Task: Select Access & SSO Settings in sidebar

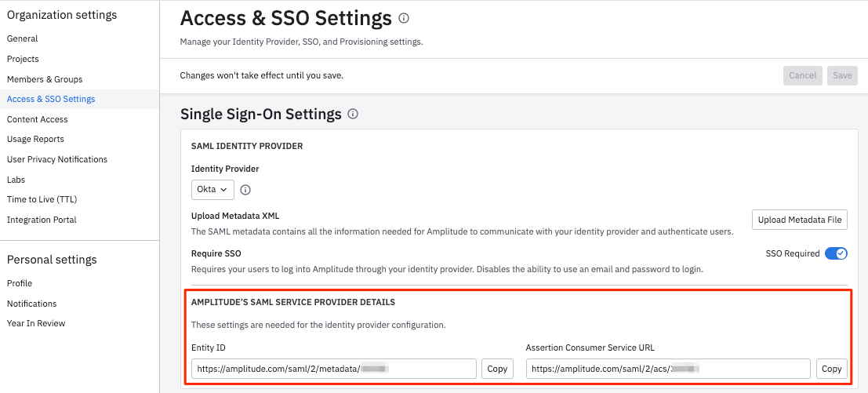Action: tap(51, 99)
